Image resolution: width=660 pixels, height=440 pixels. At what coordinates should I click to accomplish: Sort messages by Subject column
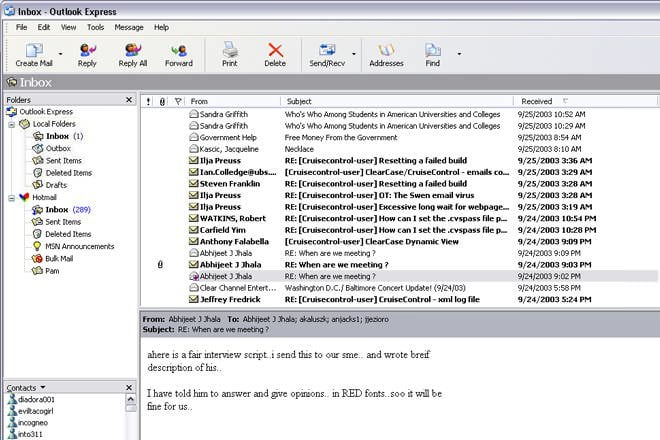tap(397, 101)
